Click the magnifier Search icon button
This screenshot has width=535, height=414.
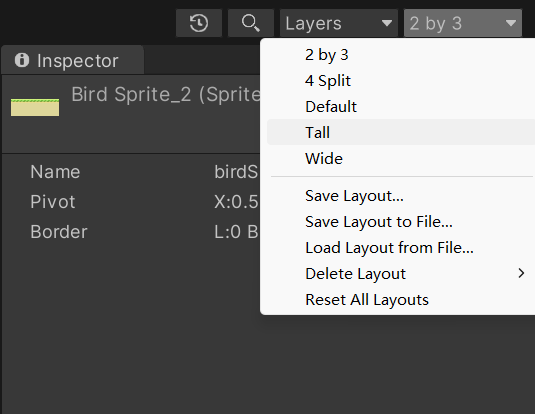coord(251,23)
